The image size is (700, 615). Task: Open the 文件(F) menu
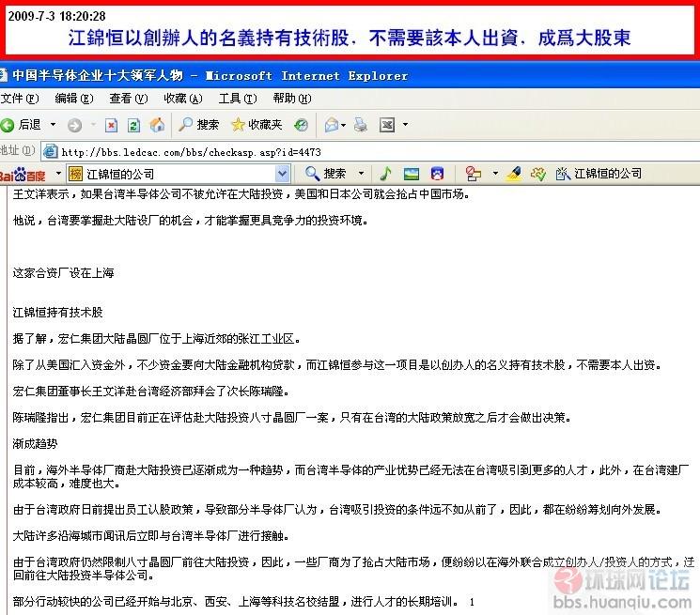pyautogui.click(x=20, y=98)
